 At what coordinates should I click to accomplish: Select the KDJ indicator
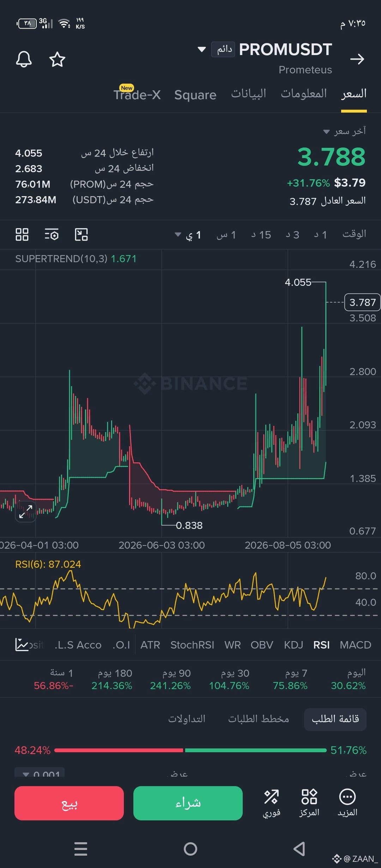[294, 645]
